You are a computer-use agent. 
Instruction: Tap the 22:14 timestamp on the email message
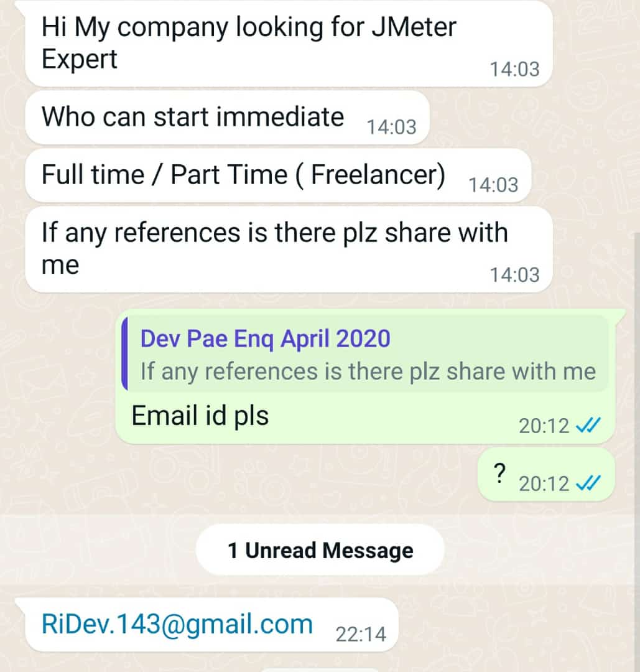pos(361,634)
